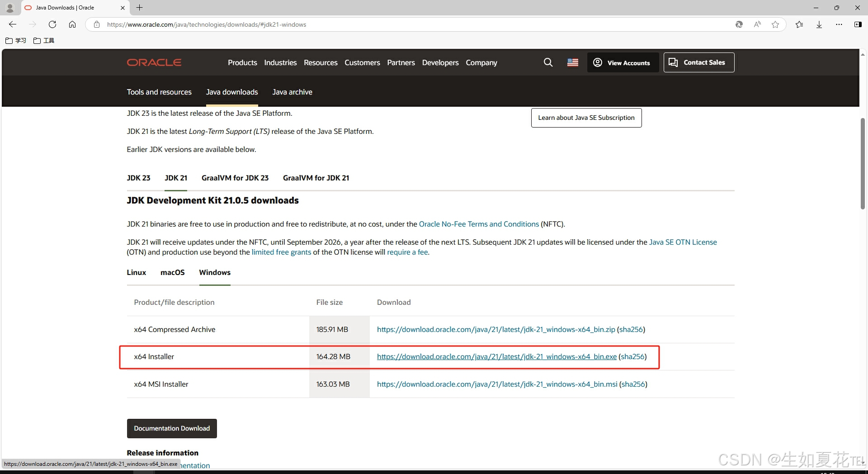Click the page vertical scrollbar thumb
The image size is (868, 474).
pyautogui.click(x=863, y=163)
